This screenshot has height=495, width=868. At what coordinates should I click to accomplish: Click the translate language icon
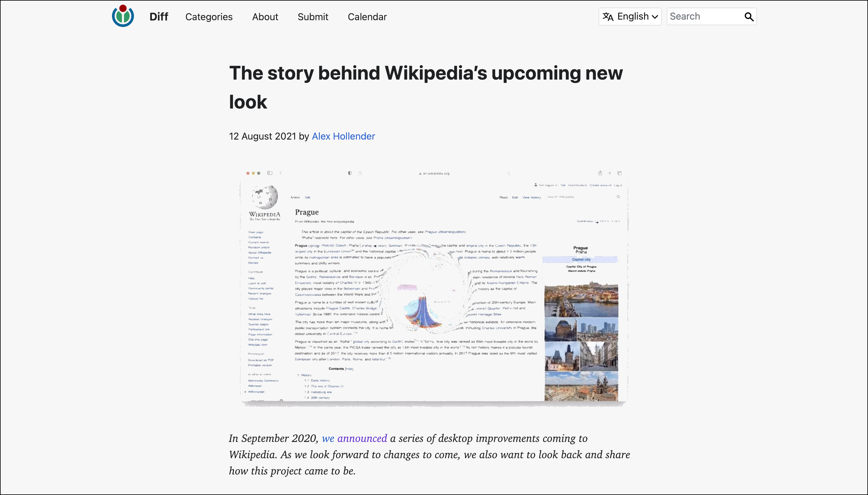coord(608,16)
